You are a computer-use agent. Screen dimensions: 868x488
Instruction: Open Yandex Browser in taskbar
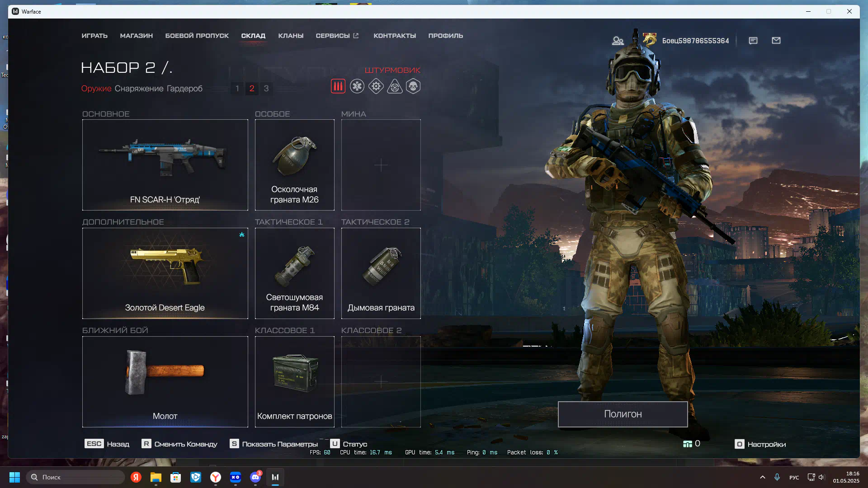[x=216, y=477]
